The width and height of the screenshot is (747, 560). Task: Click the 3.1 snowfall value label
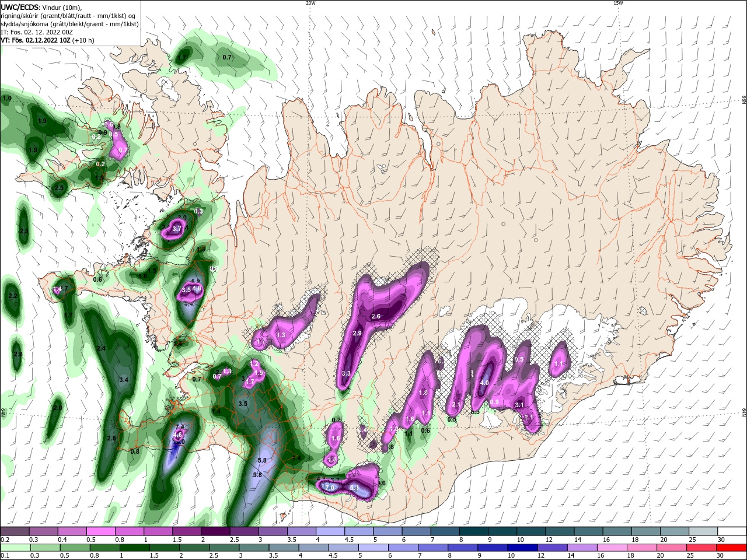pyautogui.click(x=519, y=405)
